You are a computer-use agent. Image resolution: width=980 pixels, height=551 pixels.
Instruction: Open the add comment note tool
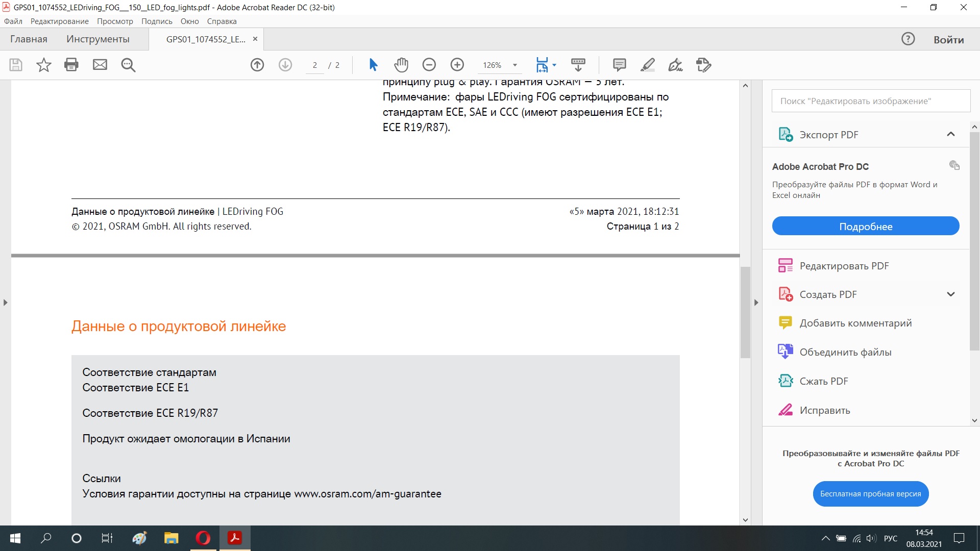click(x=619, y=65)
